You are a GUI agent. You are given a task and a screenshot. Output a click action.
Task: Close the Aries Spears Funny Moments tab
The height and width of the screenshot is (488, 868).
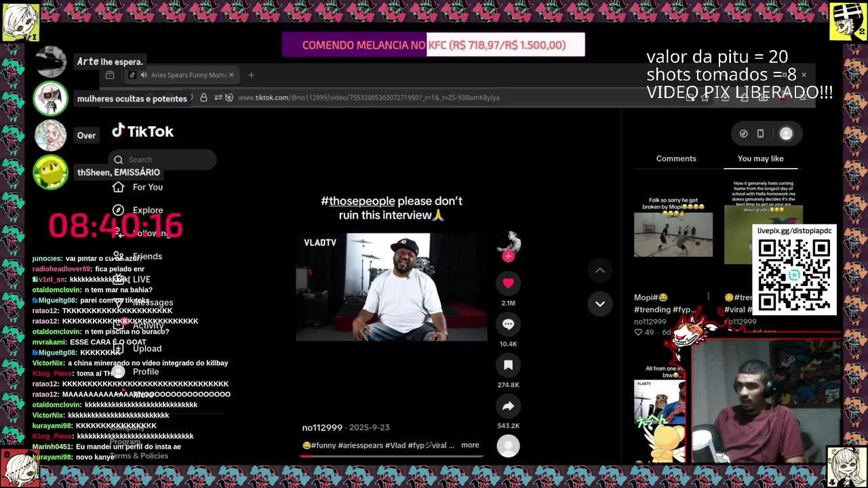231,75
